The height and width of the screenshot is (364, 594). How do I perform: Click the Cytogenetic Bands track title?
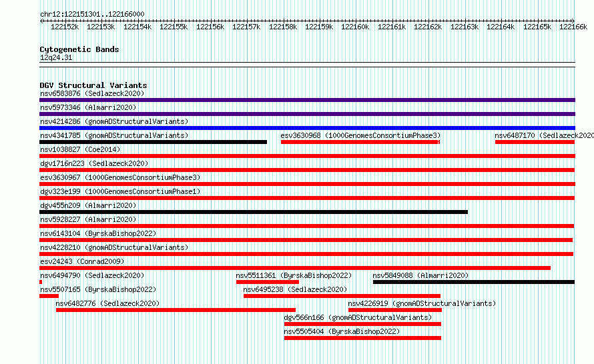click(x=79, y=49)
